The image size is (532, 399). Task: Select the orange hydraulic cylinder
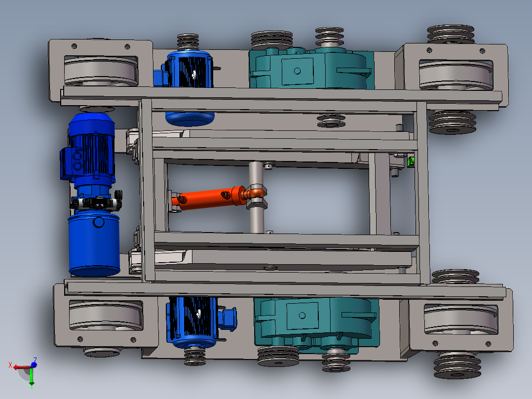212,198
